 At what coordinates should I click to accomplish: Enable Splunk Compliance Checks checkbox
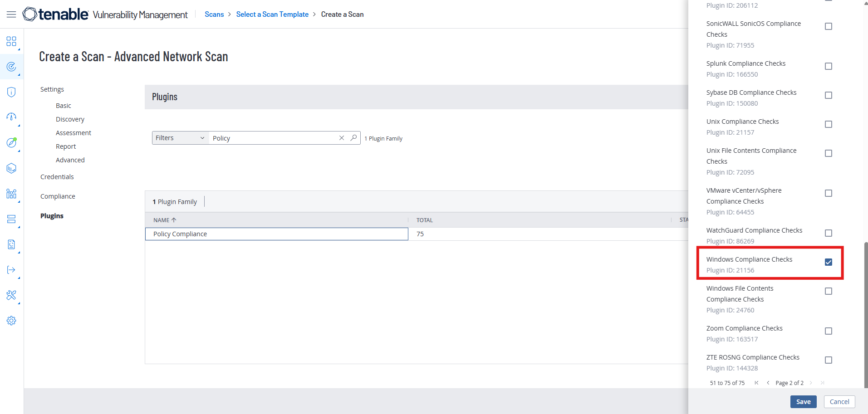[x=828, y=66]
